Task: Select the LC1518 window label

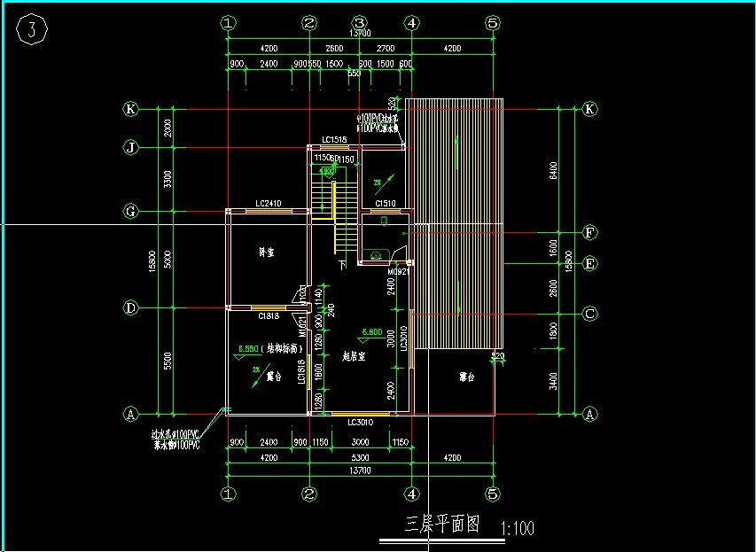Action: (x=334, y=139)
